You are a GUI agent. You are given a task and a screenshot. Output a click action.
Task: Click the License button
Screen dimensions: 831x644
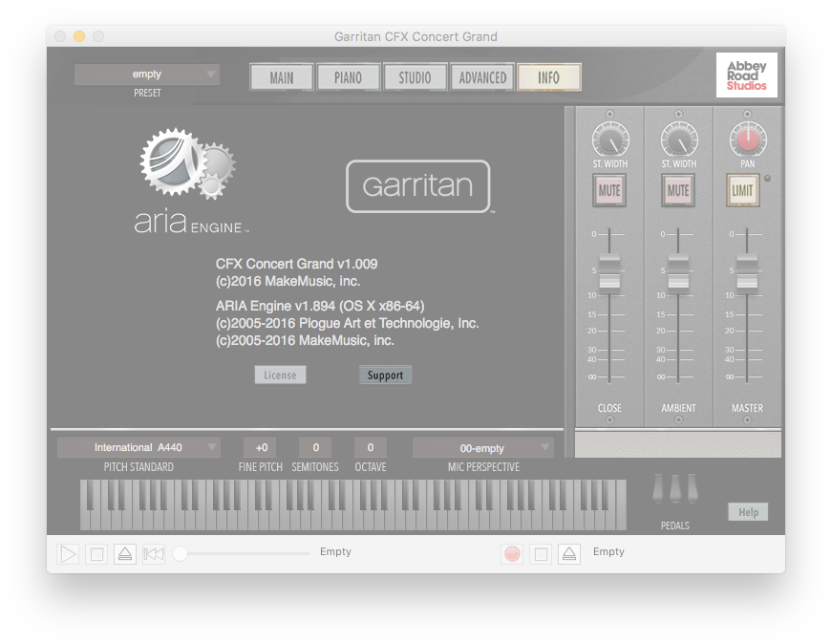tap(280, 375)
